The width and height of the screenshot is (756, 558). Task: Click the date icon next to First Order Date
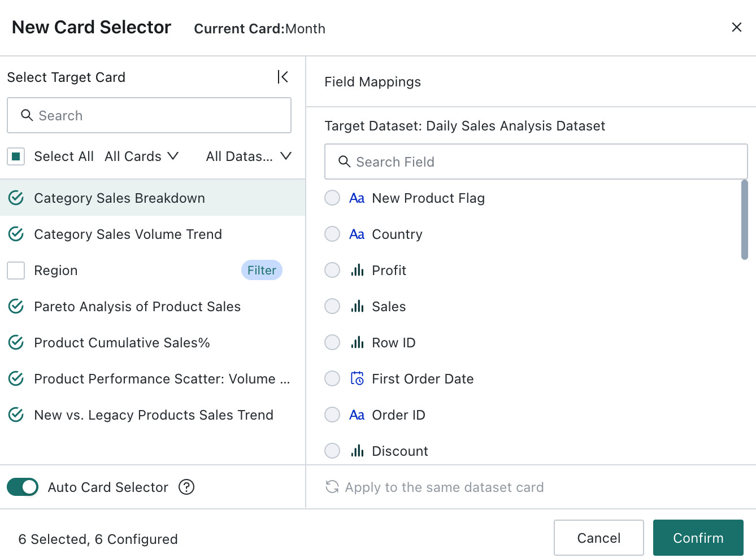(357, 378)
